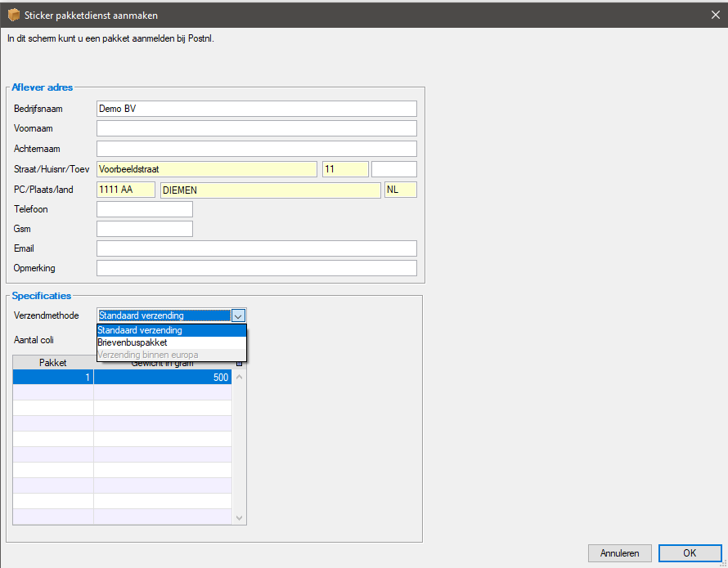Click the country field showing NL

pyautogui.click(x=401, y=190)
